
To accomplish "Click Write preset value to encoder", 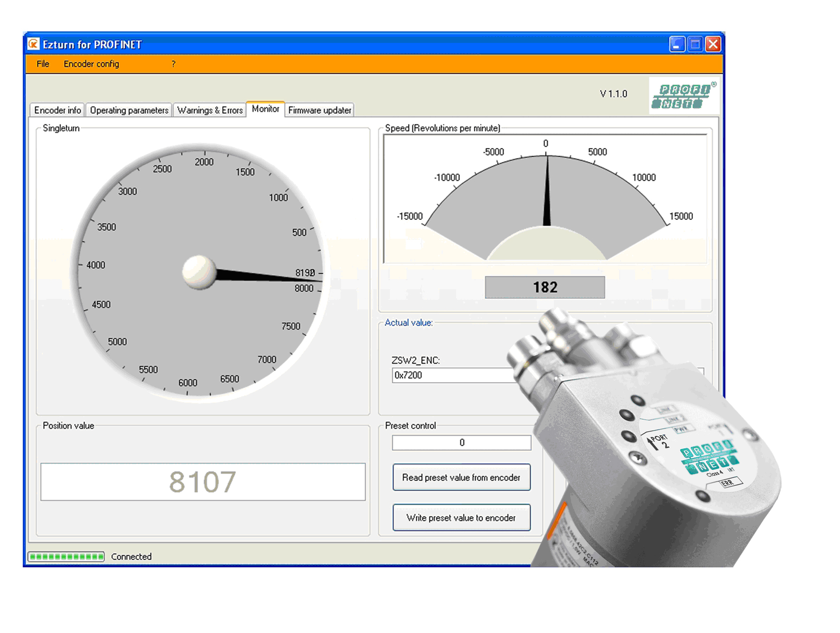I will (461, 518).
